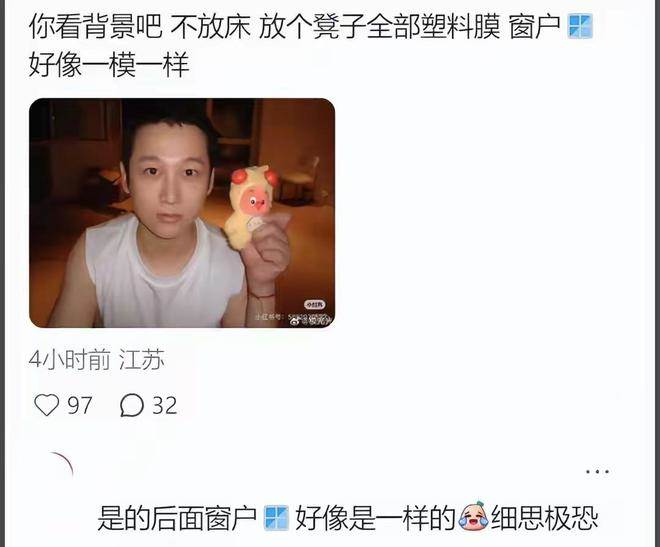
Task: Click the reply count 32
Action: [165, 405]
